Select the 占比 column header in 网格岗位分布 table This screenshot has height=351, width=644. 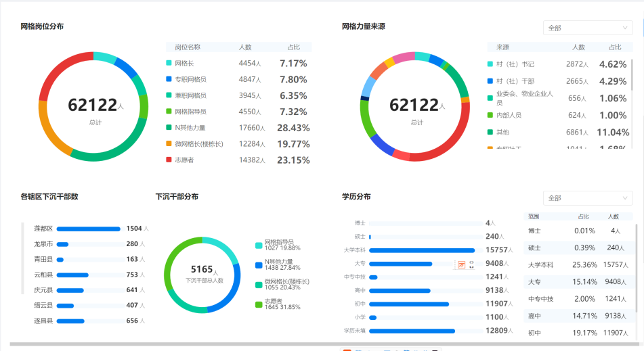294,47
